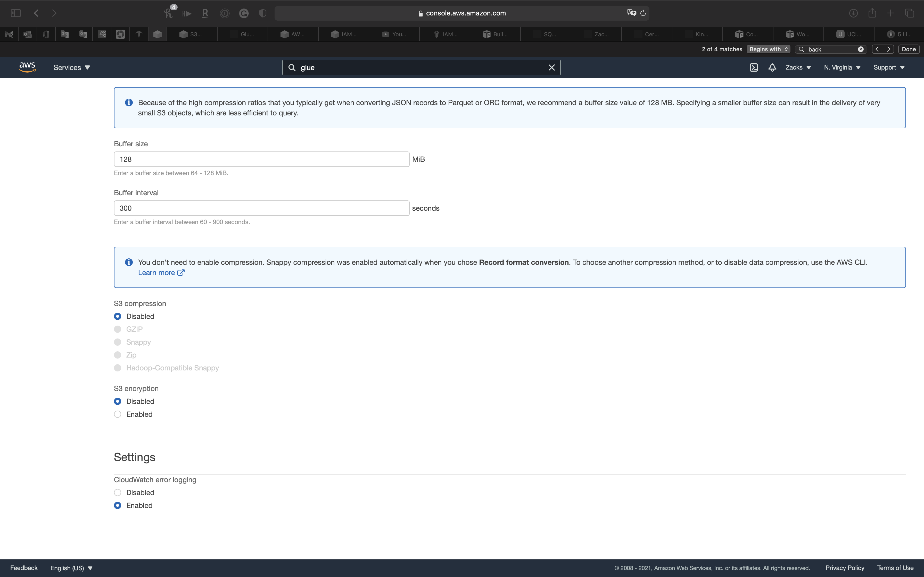Toggle the Safari sidebar icon
Screen dimensions: 924x577
16,13
